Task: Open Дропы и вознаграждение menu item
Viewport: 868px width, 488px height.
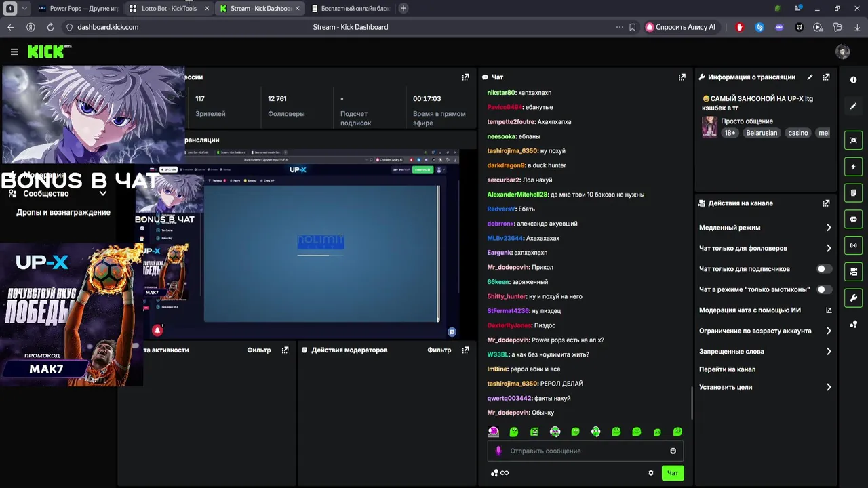Action: (63, 213)
